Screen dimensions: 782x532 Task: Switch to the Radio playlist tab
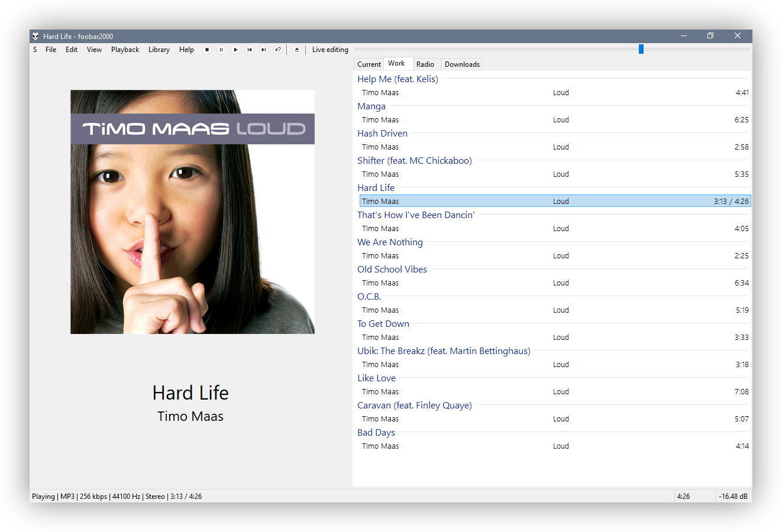[425, 64]
